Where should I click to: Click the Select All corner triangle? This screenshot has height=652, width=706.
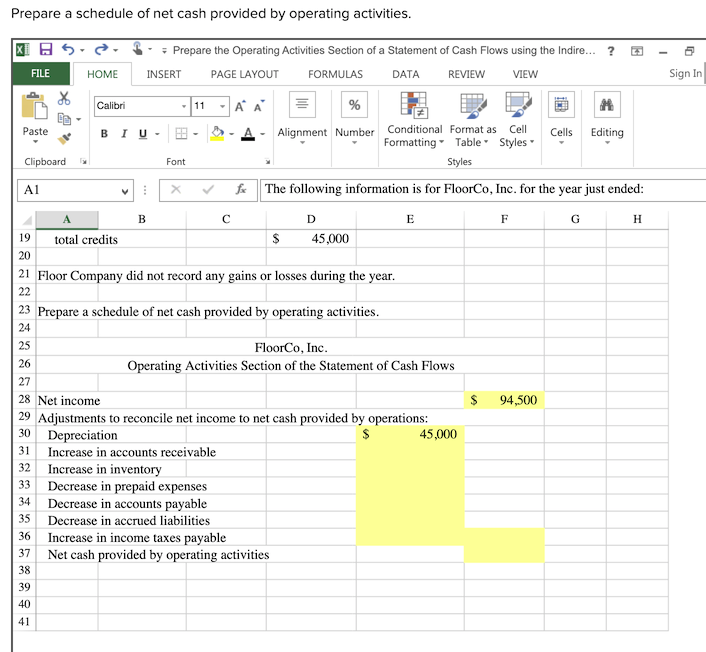27,220
